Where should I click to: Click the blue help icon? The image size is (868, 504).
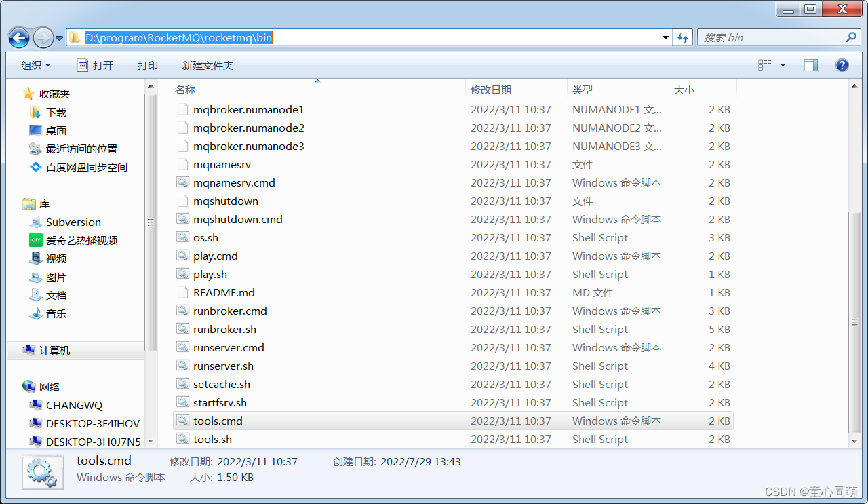[x=842, y=65]
